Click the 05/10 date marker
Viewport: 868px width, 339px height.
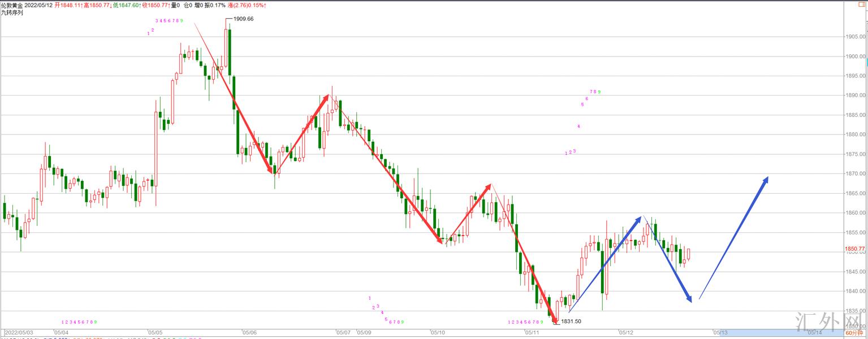[x=438, y=333]
